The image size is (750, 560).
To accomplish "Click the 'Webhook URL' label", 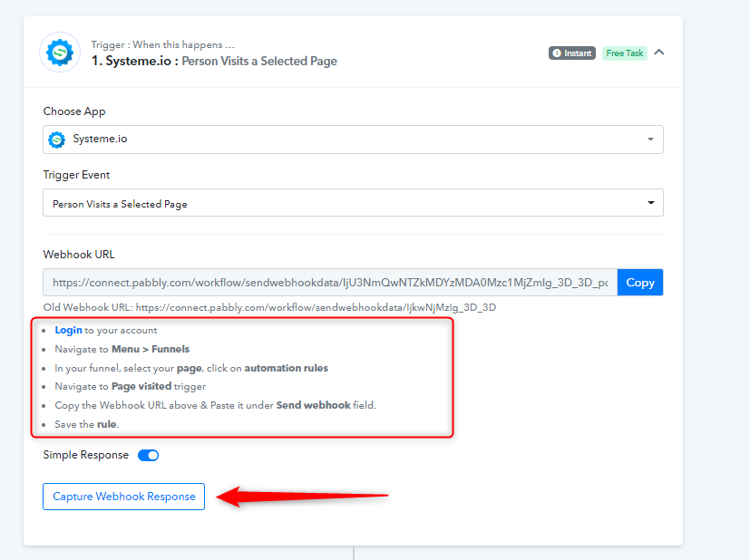I will 79,255.
